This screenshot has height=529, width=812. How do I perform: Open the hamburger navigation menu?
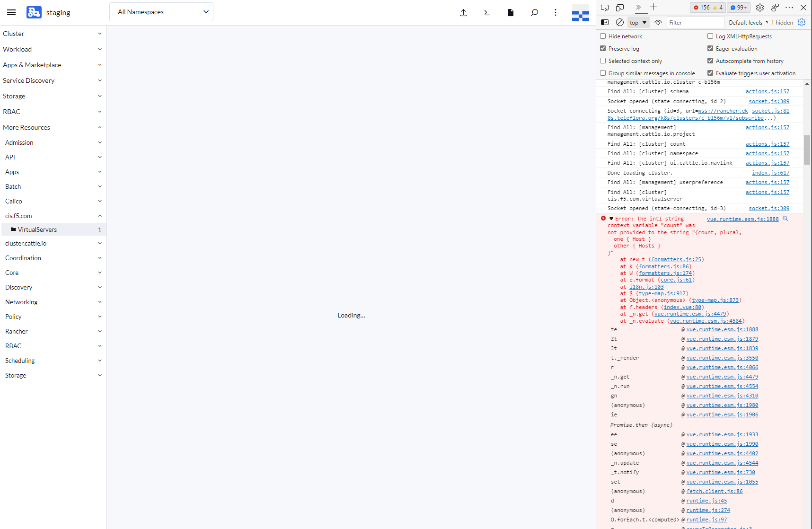pos(11,13)
